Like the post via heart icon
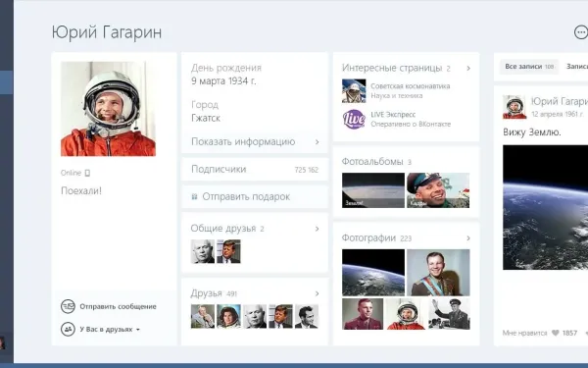Viewport: 588px width, 368px height. (556, 333)
